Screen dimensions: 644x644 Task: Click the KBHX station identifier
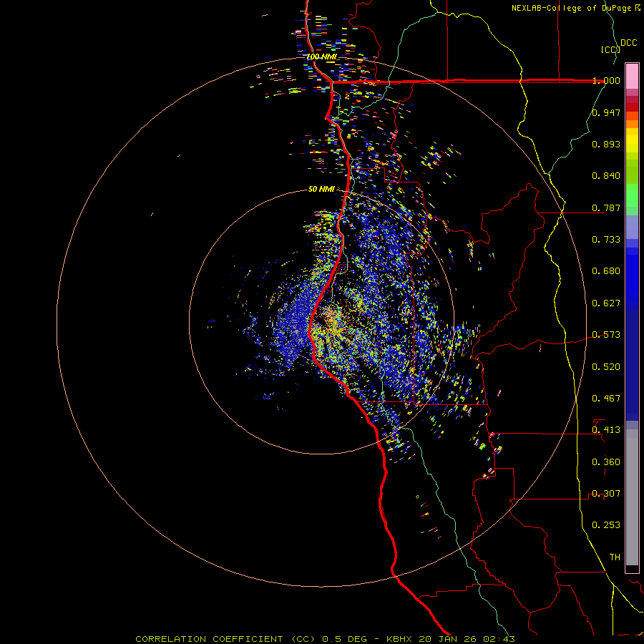click(399, 639)
